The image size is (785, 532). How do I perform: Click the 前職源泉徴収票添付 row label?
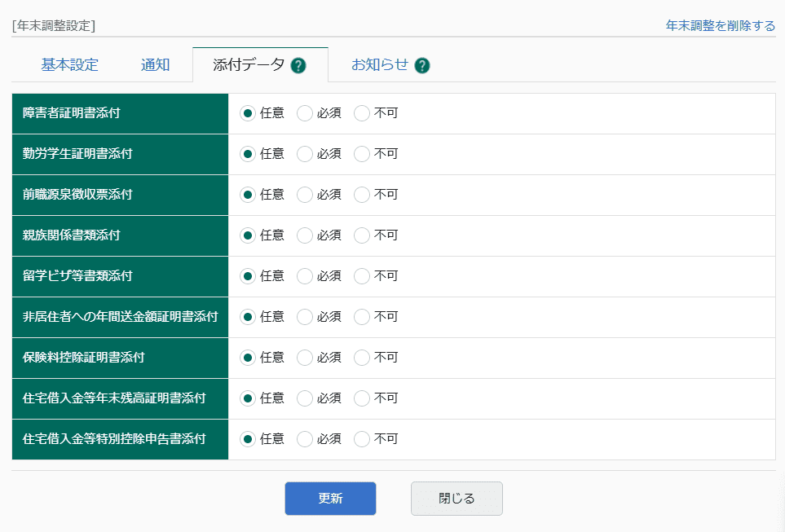[x=77, y=194]
